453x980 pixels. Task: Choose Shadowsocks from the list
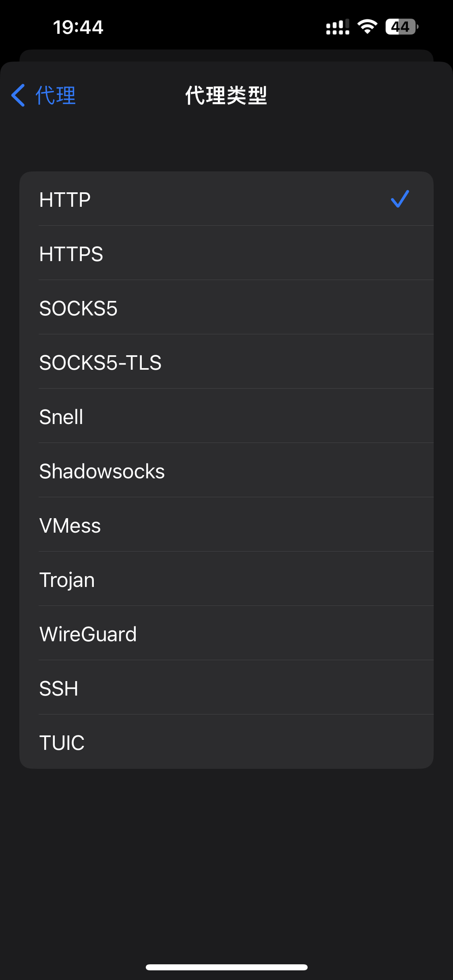tap(226, 471)
